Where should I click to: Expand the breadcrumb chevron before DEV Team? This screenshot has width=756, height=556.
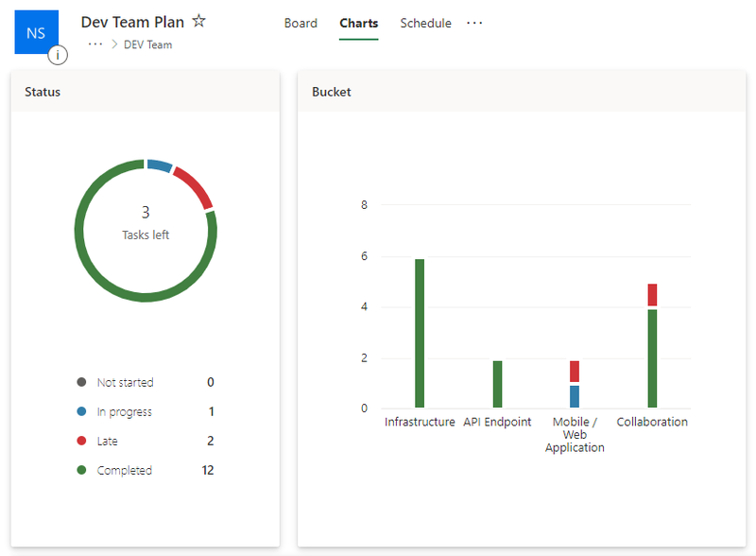115,44
